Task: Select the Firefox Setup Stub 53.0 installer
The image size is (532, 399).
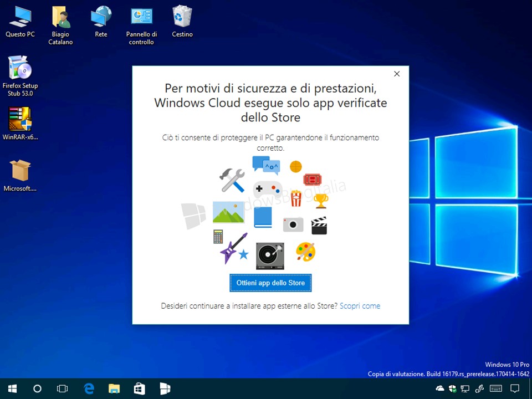Action: (x=20, y=76)
